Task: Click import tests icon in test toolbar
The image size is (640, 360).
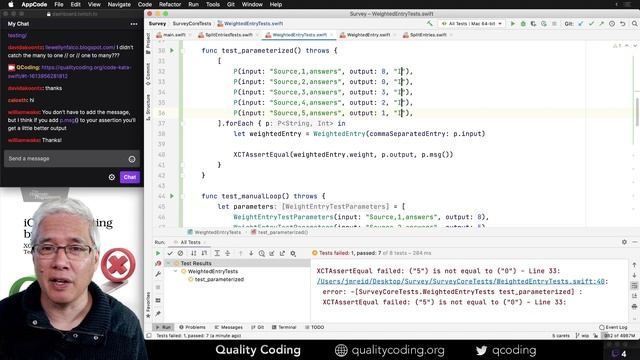Action: pos(272,253)
